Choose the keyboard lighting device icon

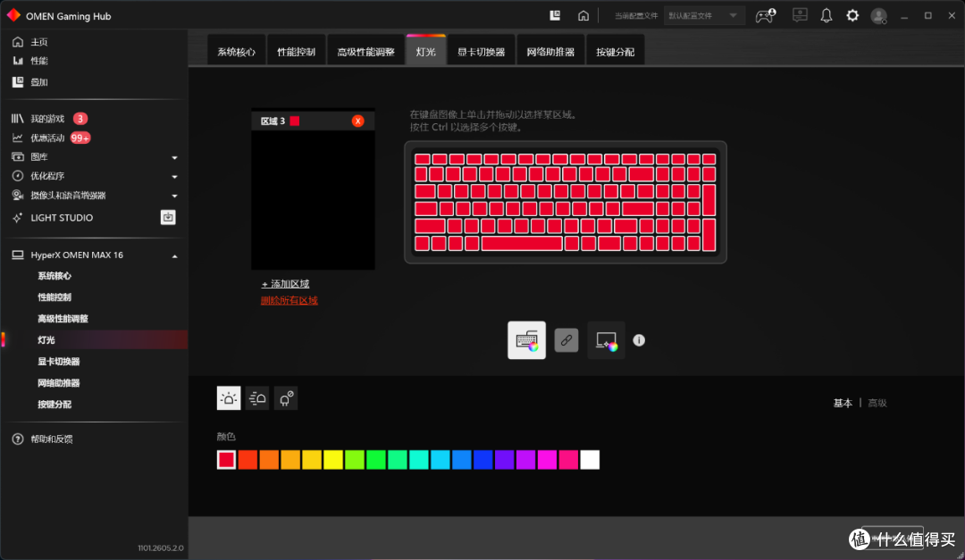tap(526, 339)
